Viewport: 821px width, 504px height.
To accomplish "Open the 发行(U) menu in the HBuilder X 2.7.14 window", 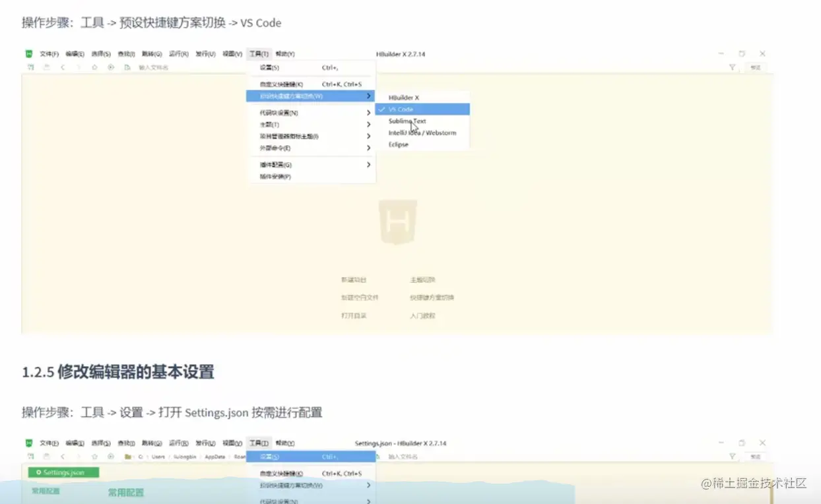I will pos(205,54).
